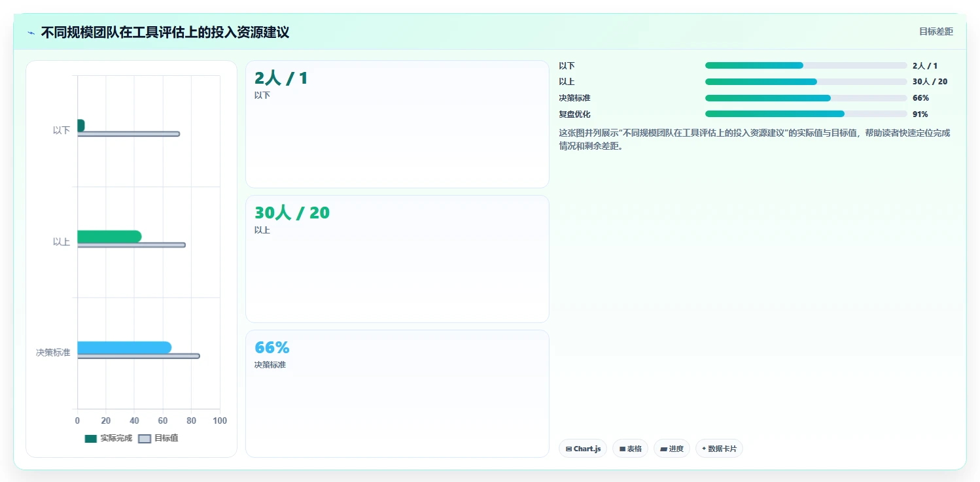Click the 以上 progress bar
This screenshot has width=980, height=482.
806,82
